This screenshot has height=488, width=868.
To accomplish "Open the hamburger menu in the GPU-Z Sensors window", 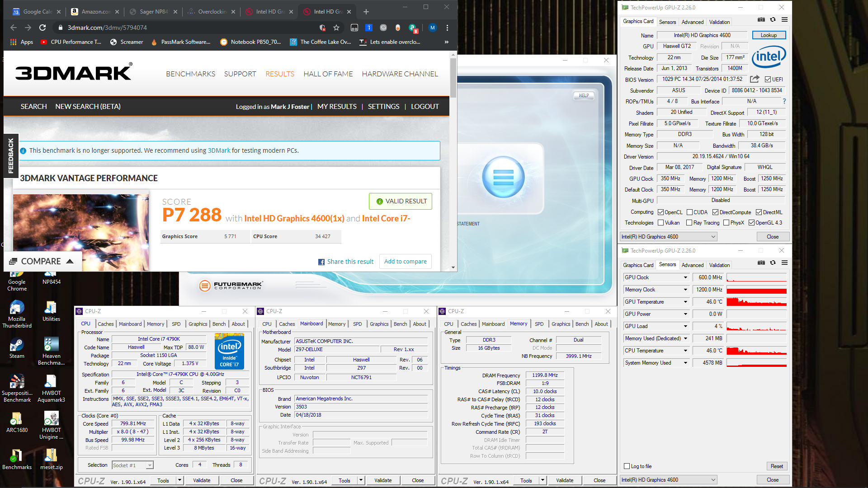I will pos(784,263).
